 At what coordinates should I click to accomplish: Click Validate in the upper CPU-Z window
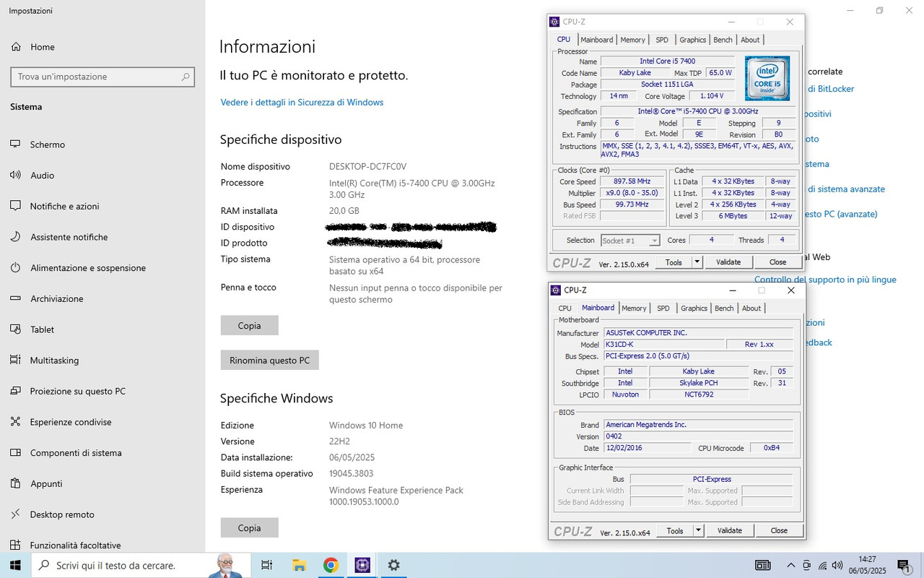728,262
